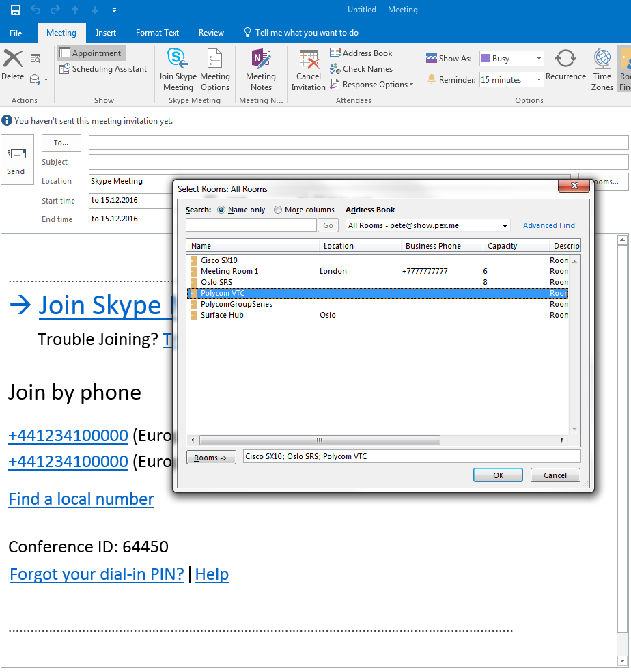The height and width of the screenshot is (672, 631).
Task: Select the Name only radio button
Action: pos(221,210)
